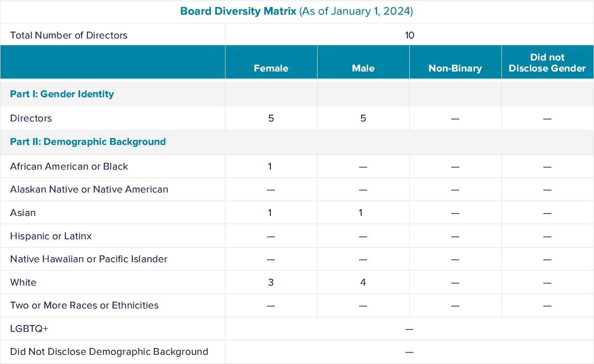594x364 pixels.
Task: Click the Part II: Demographic Background heading
Action: click(88, 142)
